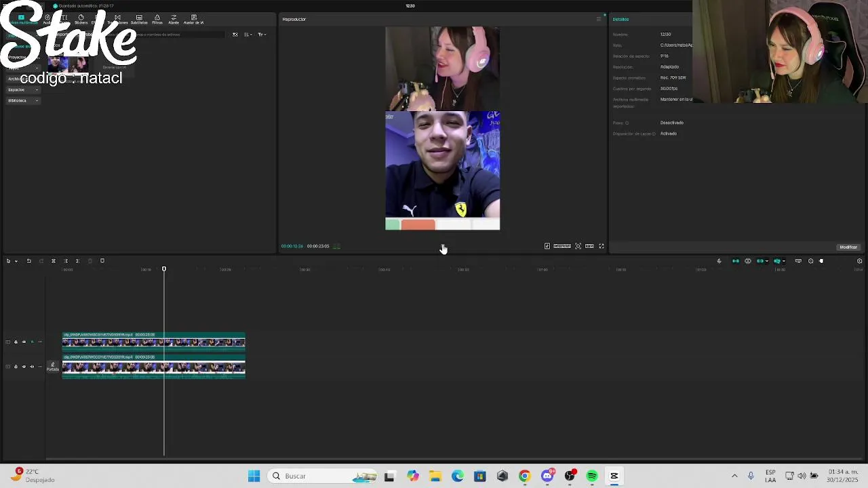Toggle the main track magnet
Viewport: 868px width, 488px height.
click(736, 261)
